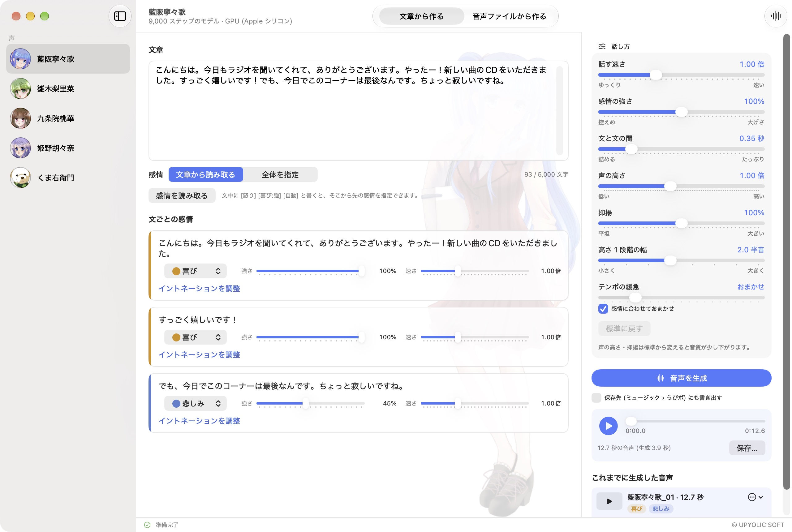
Task: Click the audio playback progress bar
Action: [x=695, y=421]
